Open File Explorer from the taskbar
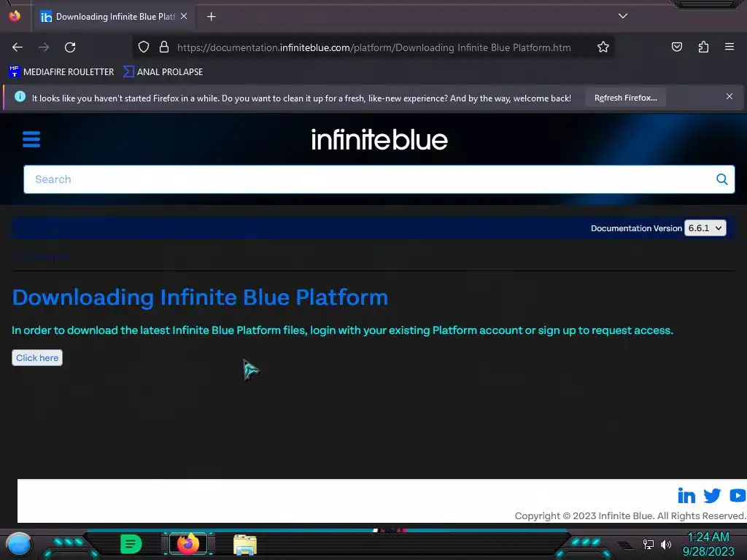The image size is (747, 560). (x=245, y=545)
